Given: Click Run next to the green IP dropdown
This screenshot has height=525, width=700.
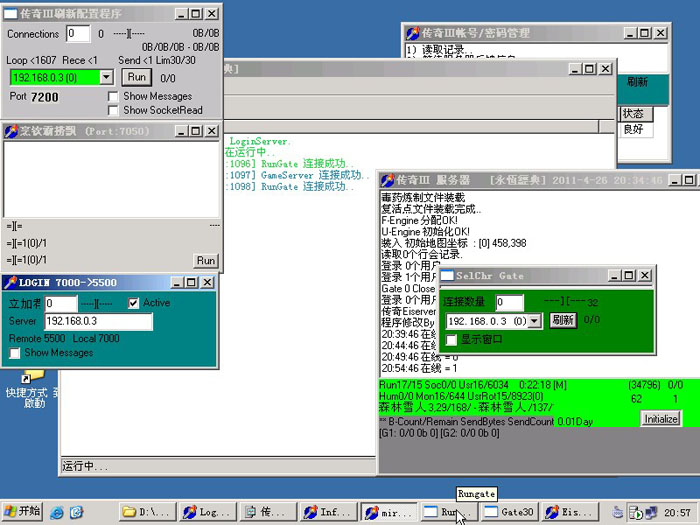Looking at the screenshot, I should pyautogui.click(x=135, y=77).
